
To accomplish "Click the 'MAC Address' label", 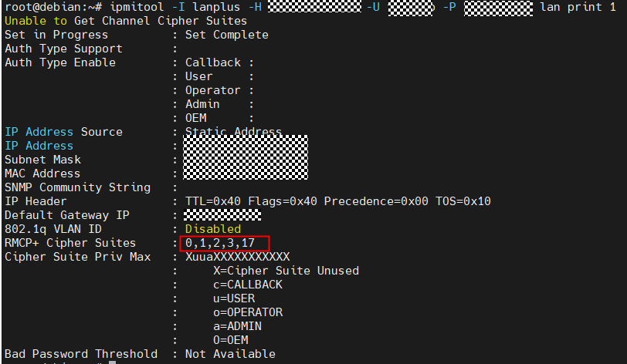I will (42, 174).
